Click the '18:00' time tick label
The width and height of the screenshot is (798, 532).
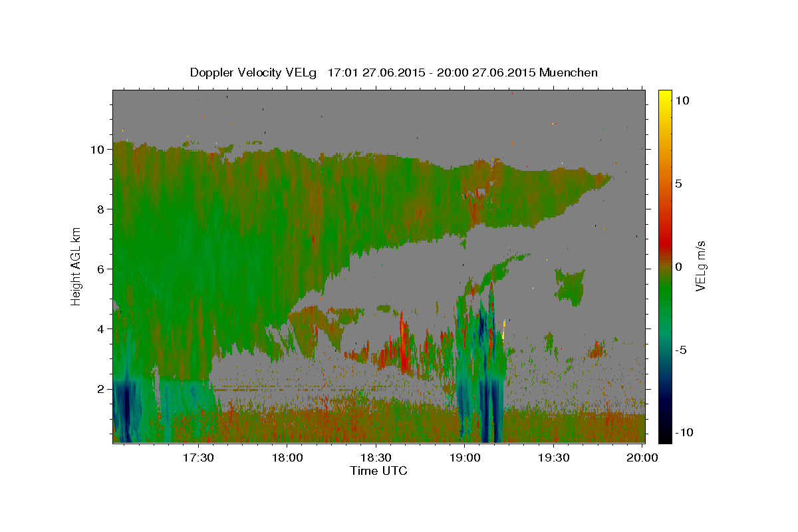tap(287, 458)
